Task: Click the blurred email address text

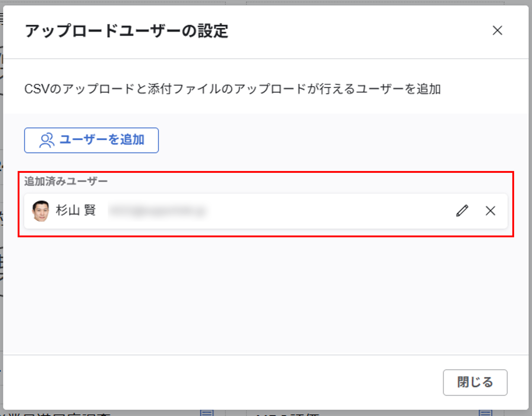Action: tap(157, 211)
